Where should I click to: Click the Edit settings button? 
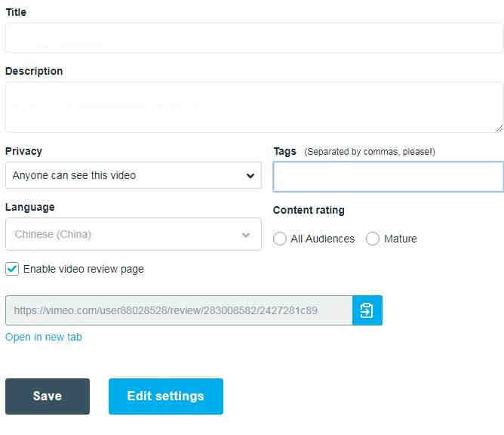pyautogui.click(x=165, y=396)
